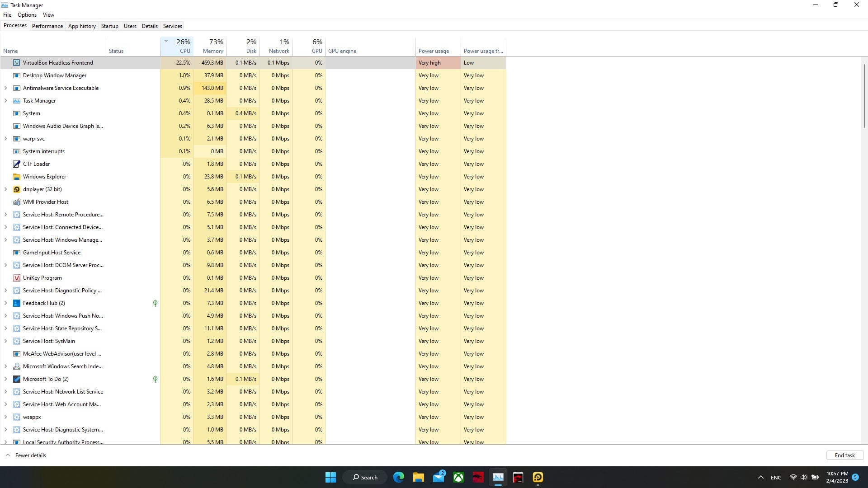
Task: Open the Options menu
Action: pyautogui.click(x=27, y=15)
